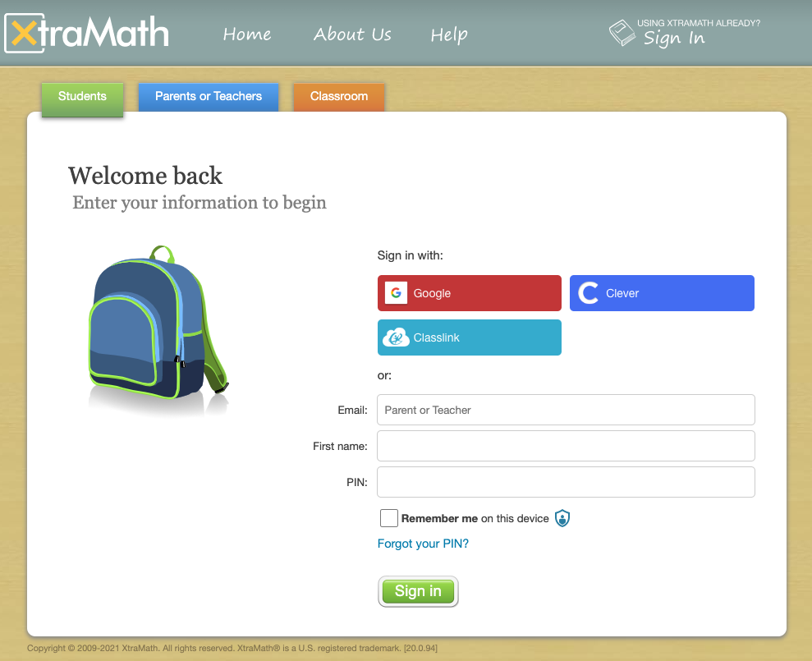Click the pencil eraser icon near Sign In

pos(622,33)
